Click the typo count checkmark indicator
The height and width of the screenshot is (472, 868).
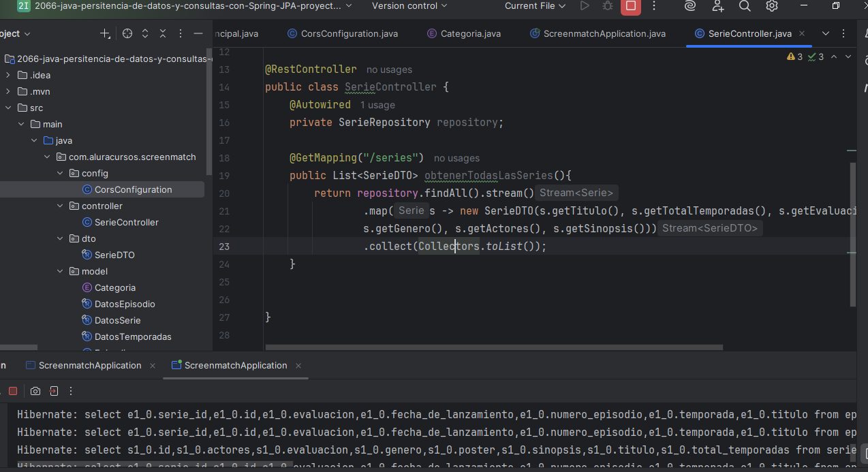816,57
